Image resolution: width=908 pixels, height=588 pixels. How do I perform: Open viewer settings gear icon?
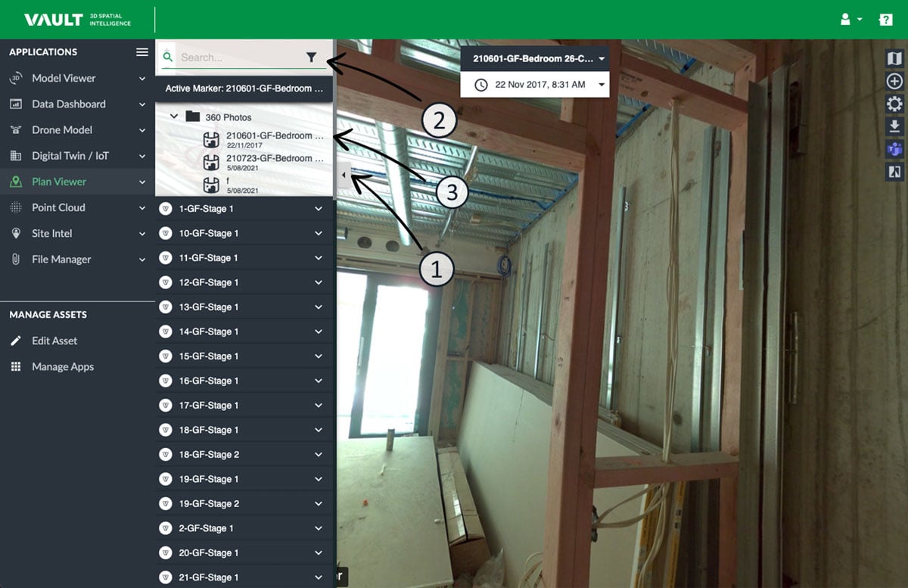point(894,104)
